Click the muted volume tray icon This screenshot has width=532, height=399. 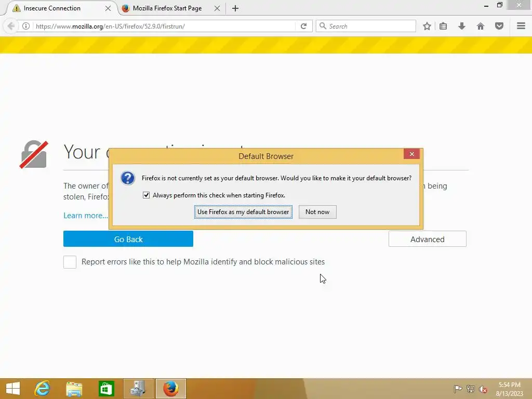pos(483,389)
